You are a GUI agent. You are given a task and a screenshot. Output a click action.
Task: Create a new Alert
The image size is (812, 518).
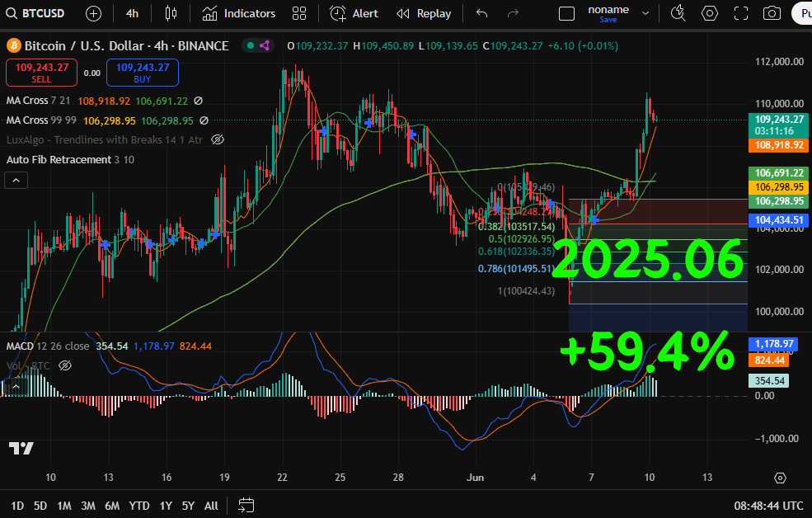[354, 13]
